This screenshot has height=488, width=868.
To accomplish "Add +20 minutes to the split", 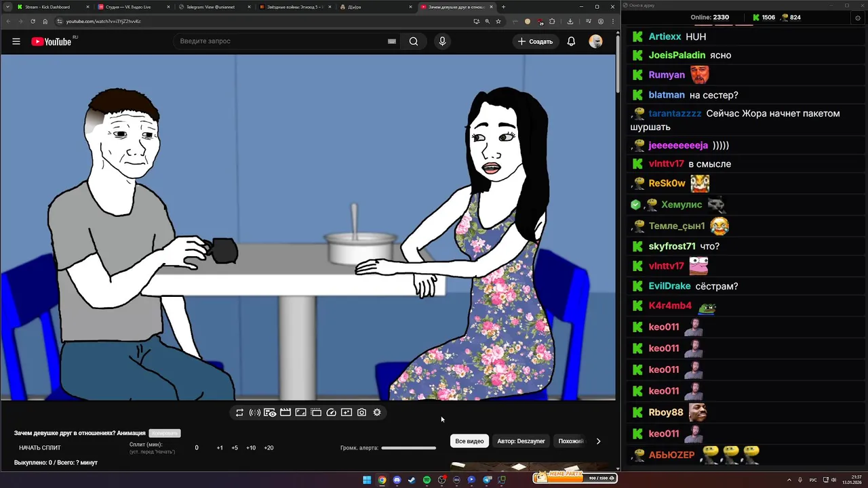I will (269, 448).
